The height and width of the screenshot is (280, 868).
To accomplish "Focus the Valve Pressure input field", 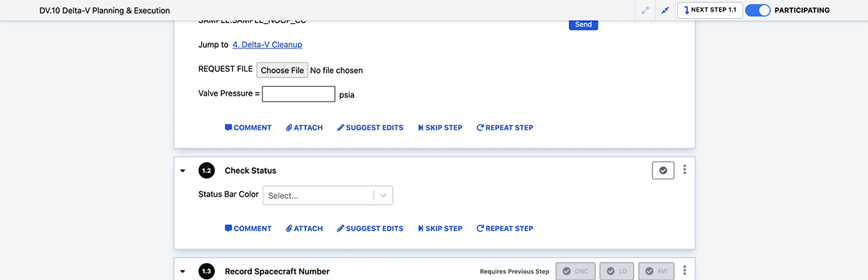I will tap(299, 94).
